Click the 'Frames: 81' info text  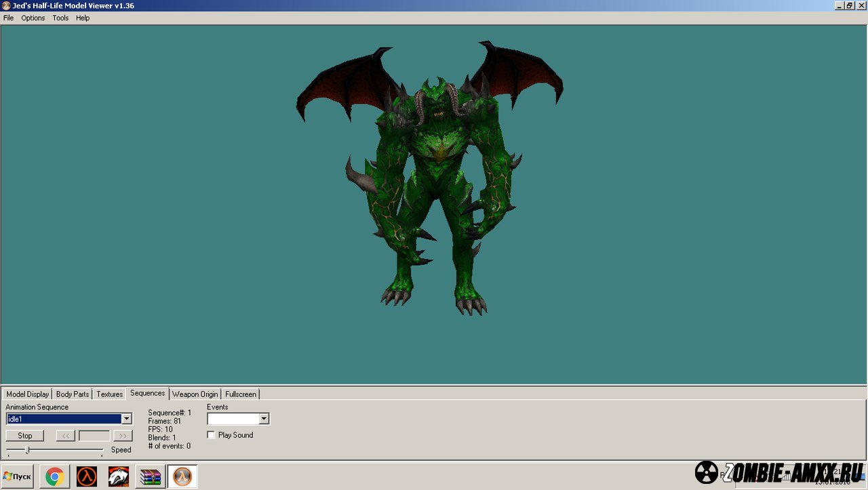(164, 421)
